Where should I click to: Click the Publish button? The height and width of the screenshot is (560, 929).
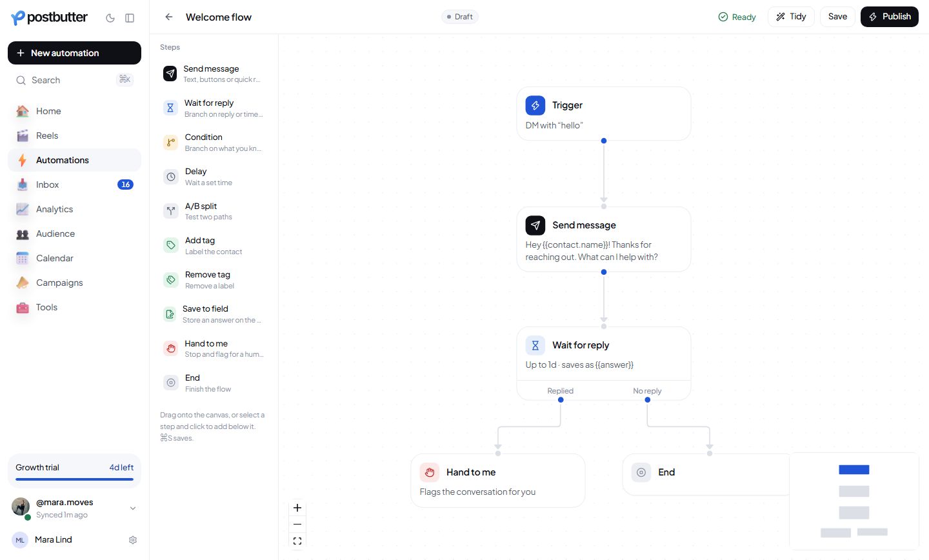tap(890, 17)
